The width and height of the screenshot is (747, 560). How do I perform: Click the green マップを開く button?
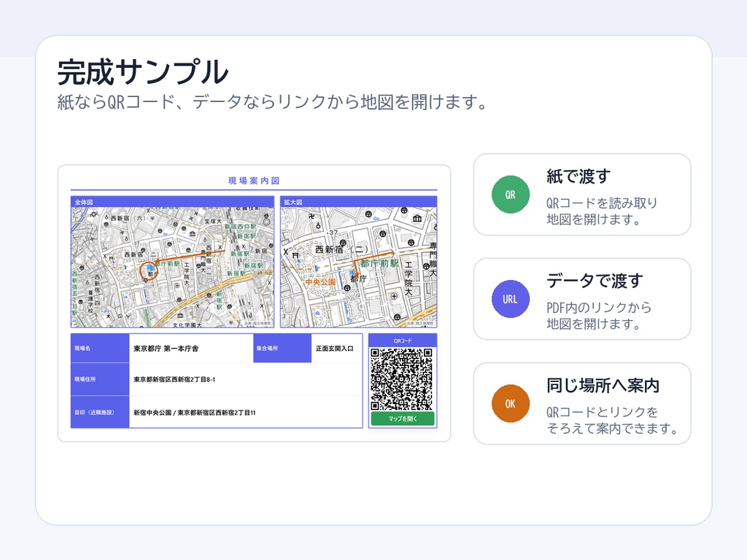[x=403, y=419]
